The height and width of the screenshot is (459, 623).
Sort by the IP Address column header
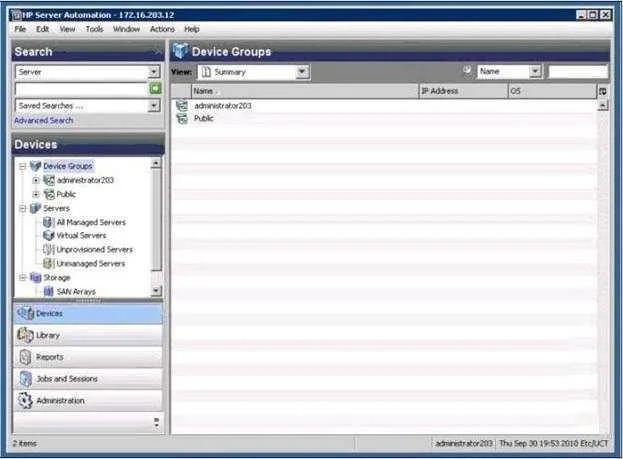pos(464,91)
